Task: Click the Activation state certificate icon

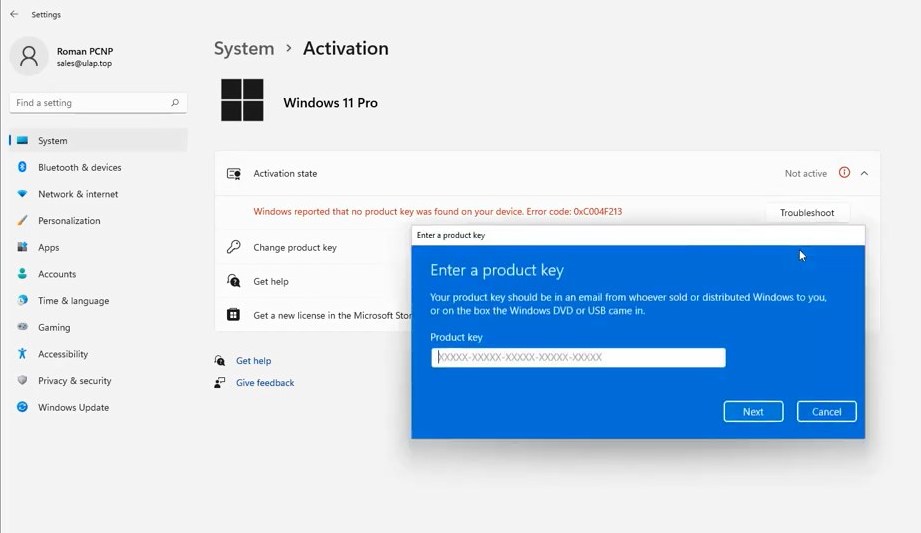Action: pos(234,173)
